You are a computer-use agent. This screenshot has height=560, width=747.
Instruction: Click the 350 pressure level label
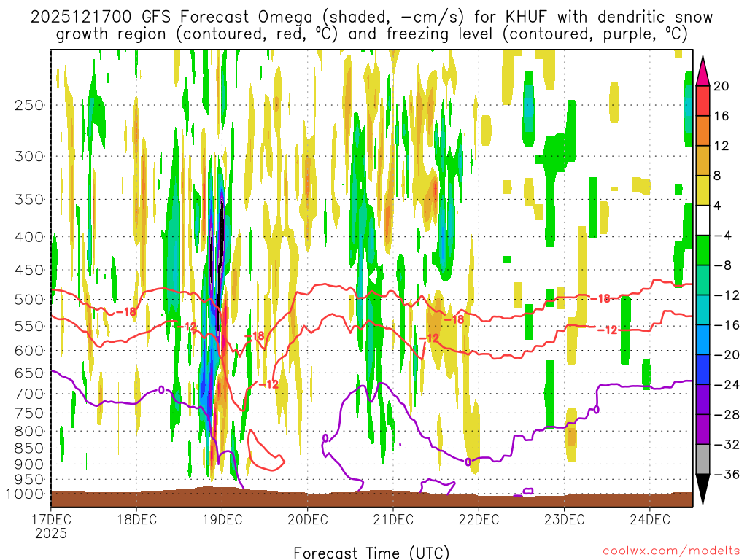(29, 200)
